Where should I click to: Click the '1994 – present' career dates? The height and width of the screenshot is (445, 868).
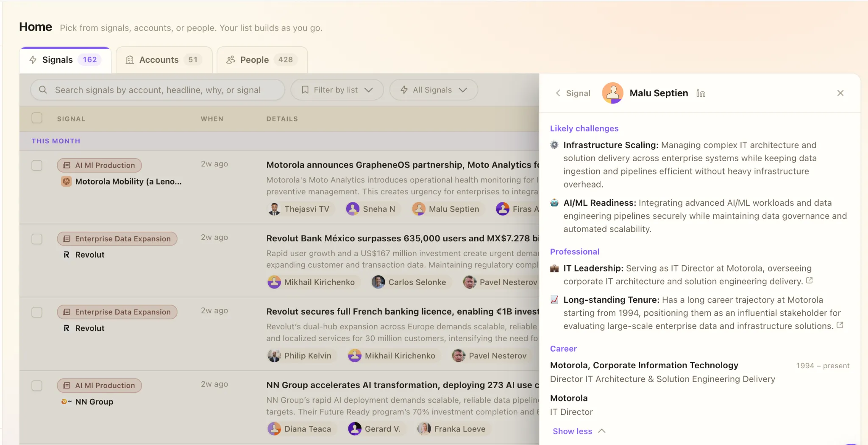823,366
